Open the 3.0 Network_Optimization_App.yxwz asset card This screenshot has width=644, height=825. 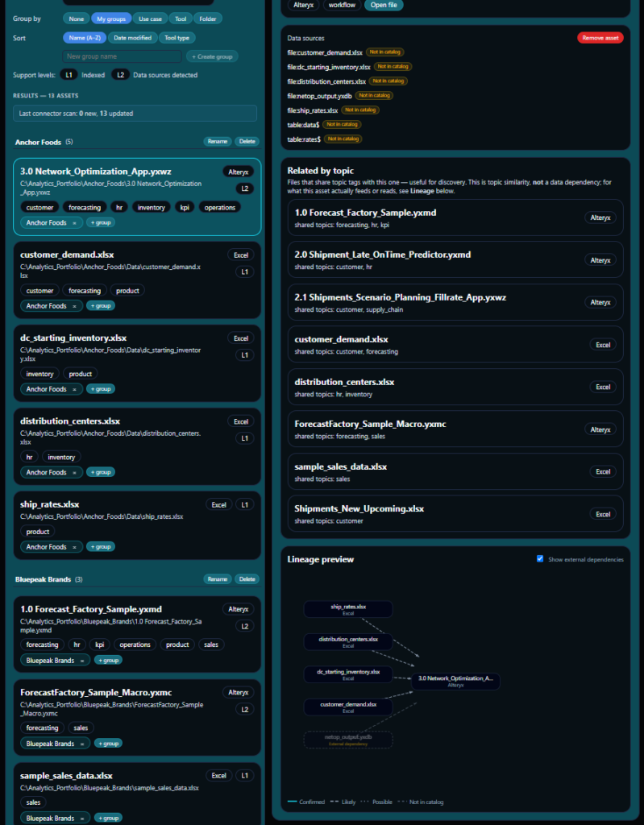tap(137, 197)
